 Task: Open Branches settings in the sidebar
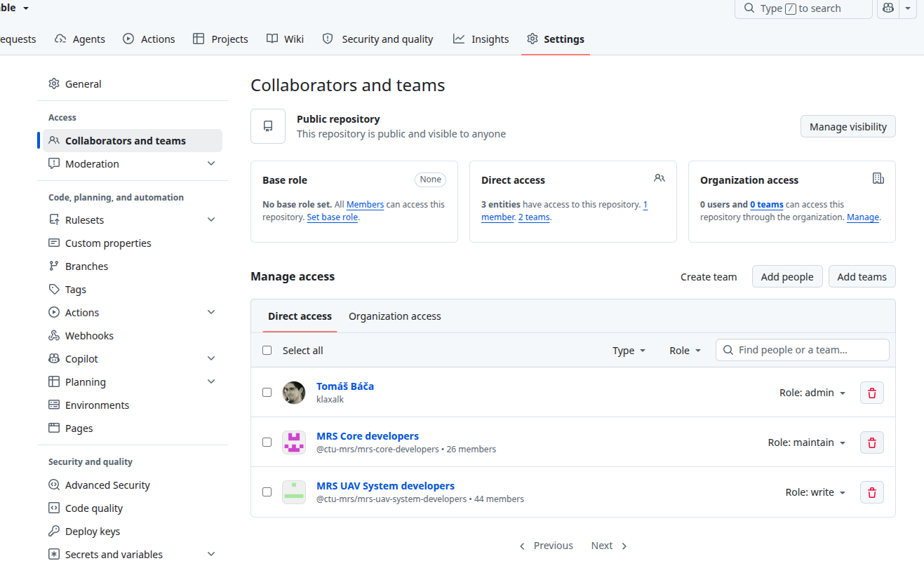[133, 266]
